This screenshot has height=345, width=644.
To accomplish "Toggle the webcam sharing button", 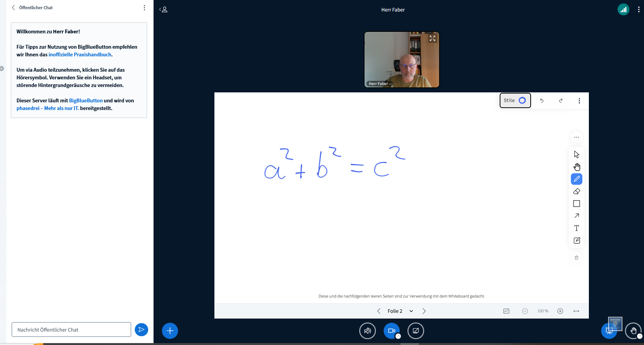I will [391, 331].
